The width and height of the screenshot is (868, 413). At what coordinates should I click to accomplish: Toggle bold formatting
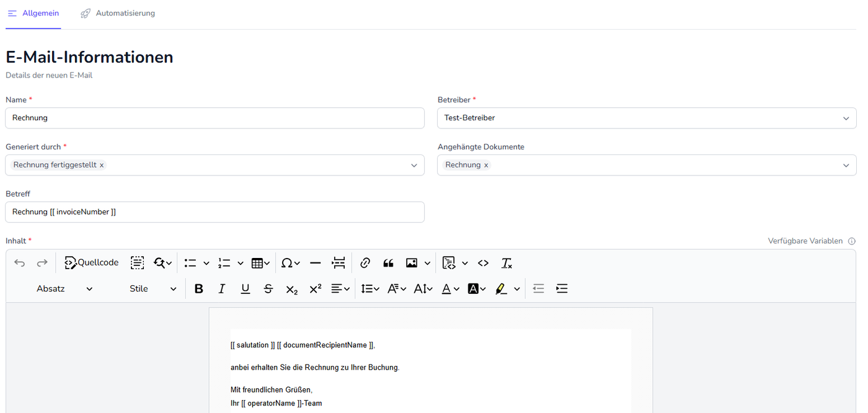[199, 289]
